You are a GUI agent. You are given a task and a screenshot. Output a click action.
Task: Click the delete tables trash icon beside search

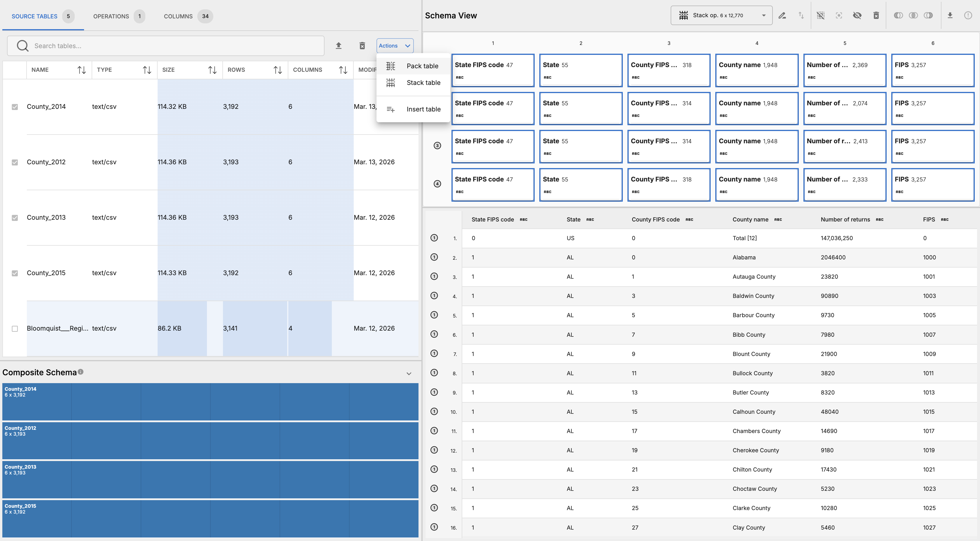[x=362, y=46]
